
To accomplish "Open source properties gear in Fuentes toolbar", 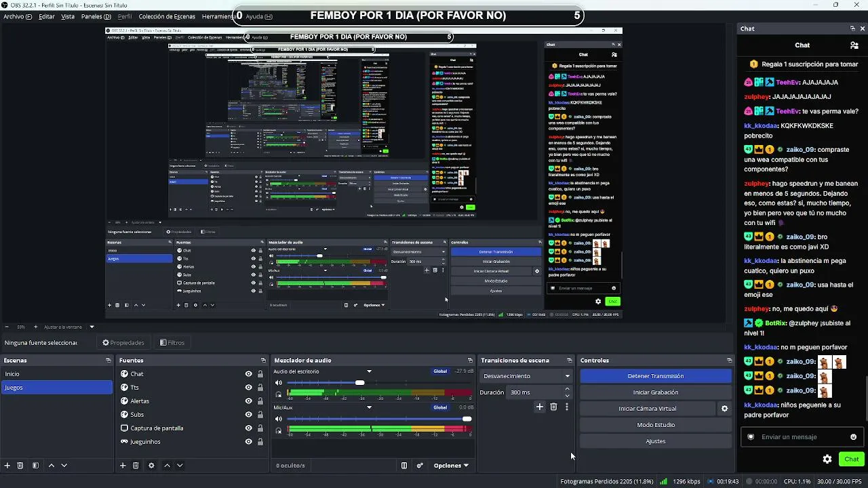I will [x=151, y=466].
